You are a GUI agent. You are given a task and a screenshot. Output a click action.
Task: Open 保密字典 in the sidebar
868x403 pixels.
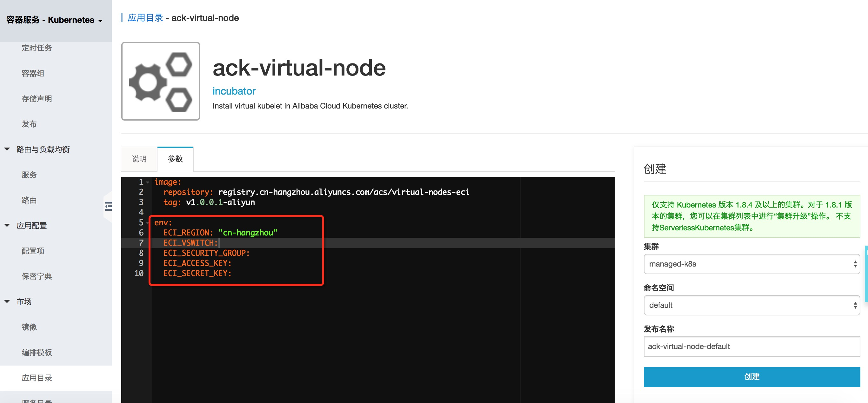coord(37,276)
